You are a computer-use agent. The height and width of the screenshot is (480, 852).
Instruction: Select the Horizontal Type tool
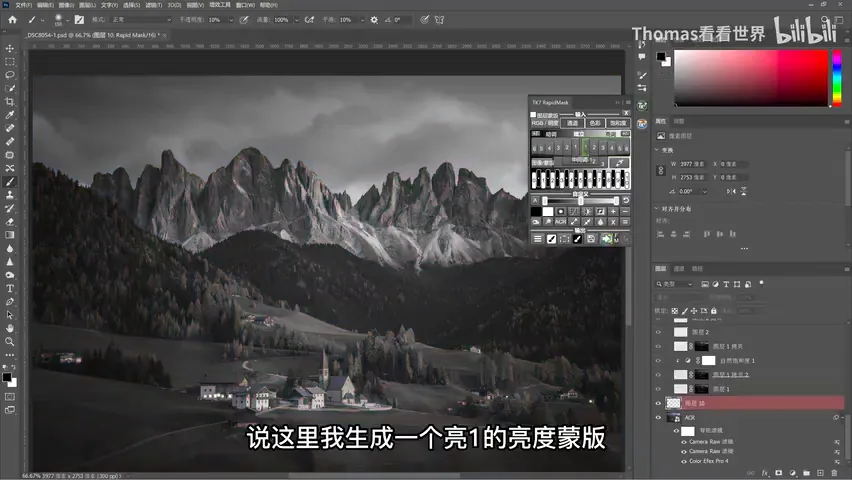click(x=10, y=288)
